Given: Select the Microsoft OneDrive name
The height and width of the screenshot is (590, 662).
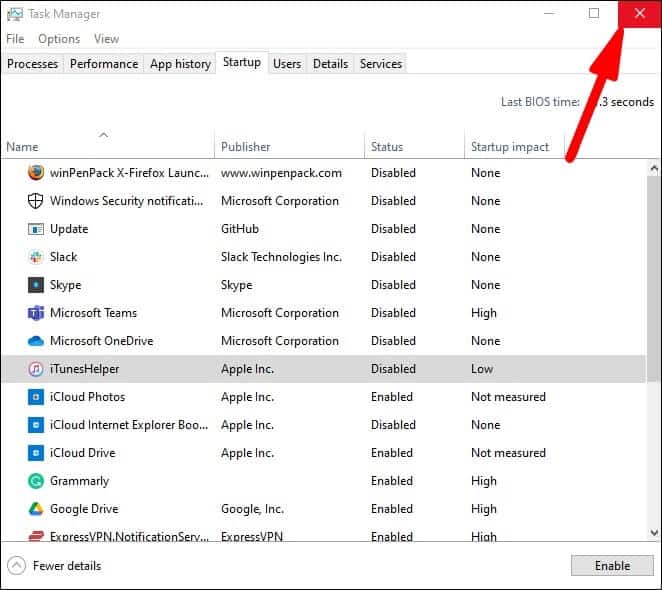Looking at the screenshot, I should [102, 341].
